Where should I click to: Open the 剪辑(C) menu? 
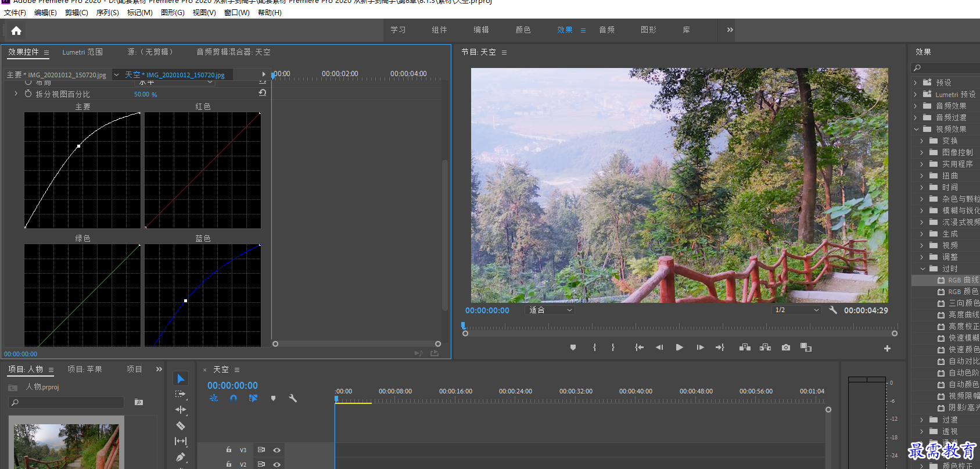pyautogui.click(x=77, y=13)
